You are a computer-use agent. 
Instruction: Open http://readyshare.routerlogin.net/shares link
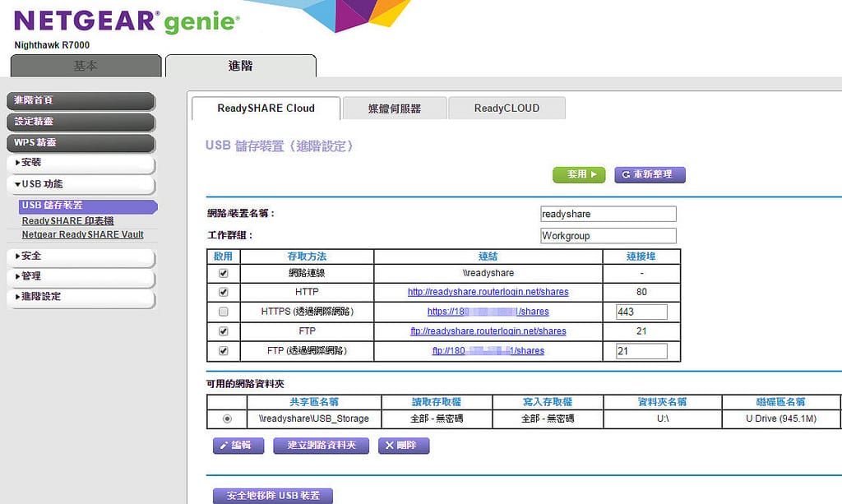[x=488, y=292]
